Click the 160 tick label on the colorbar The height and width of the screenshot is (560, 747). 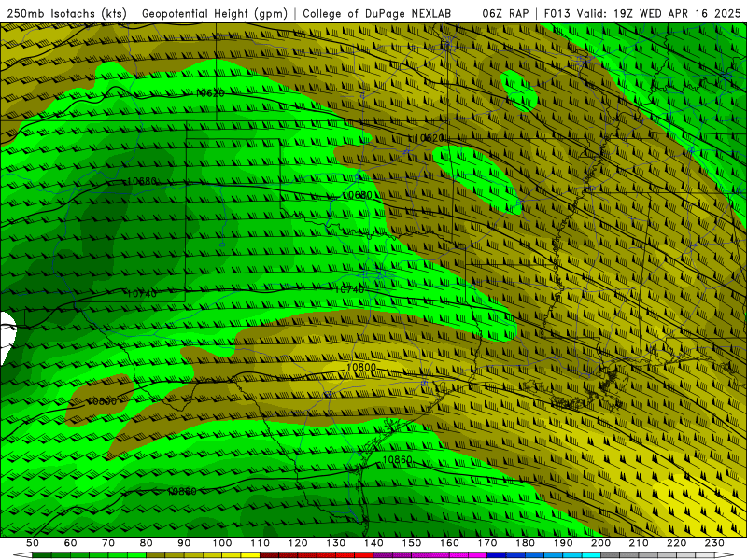click(x=449, y=543)
